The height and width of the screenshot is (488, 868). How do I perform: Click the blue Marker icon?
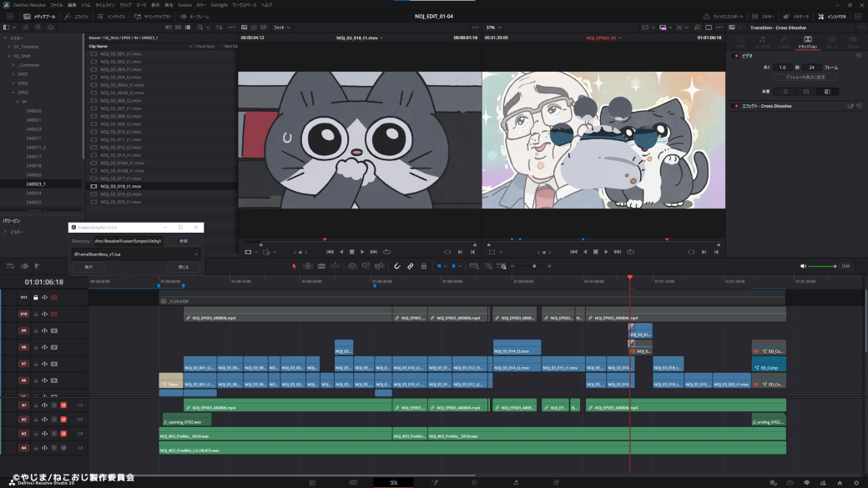tap(453, 266)
